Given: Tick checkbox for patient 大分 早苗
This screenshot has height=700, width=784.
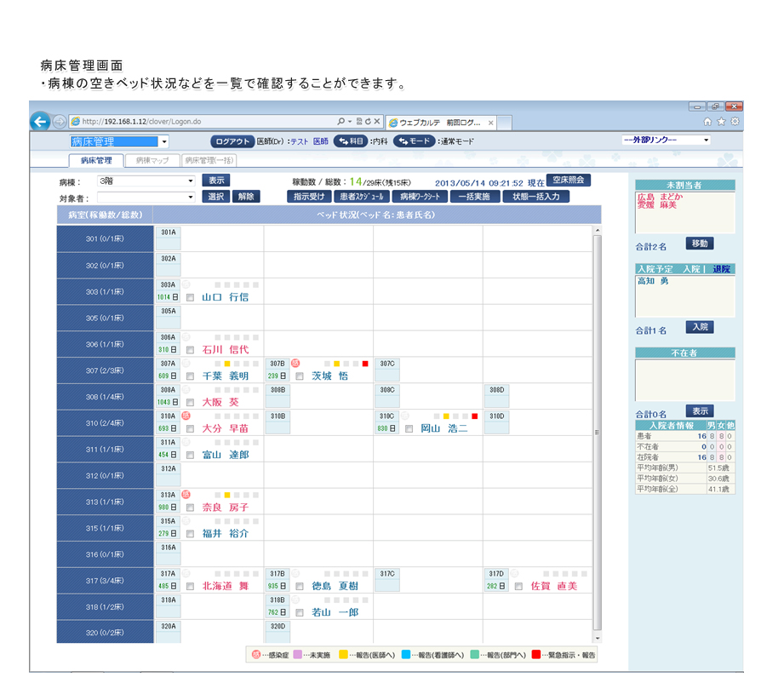Looking at the screenshot, I should (x=190, y=429).
